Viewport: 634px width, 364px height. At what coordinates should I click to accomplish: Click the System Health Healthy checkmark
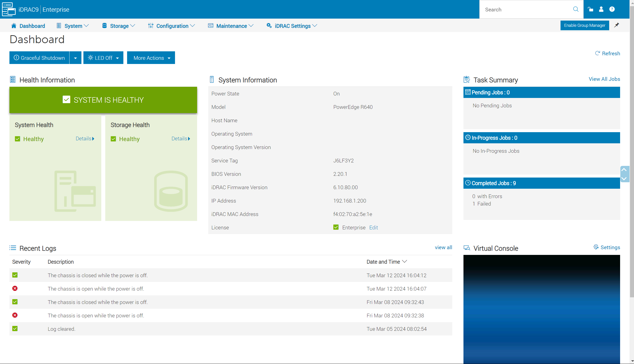[18, 139]
